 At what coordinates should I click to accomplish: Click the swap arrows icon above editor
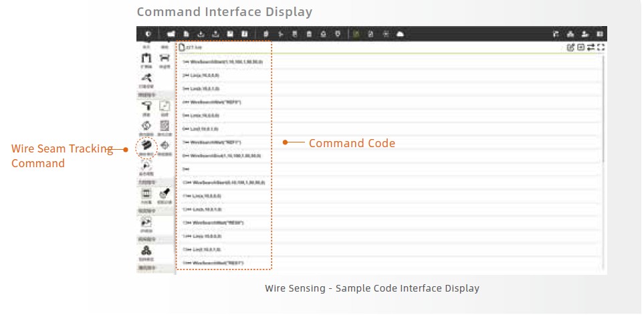click(x=591, y=47)
